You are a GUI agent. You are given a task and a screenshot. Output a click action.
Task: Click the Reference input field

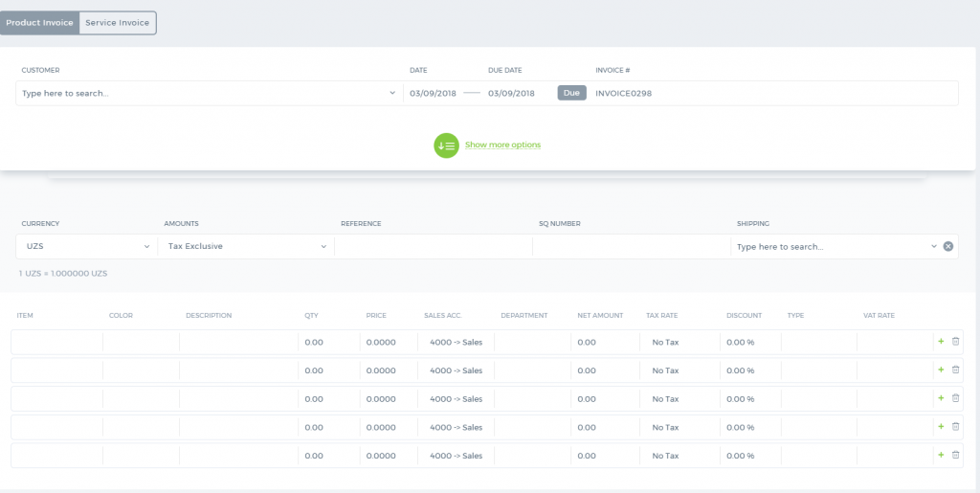coord(434,246)
